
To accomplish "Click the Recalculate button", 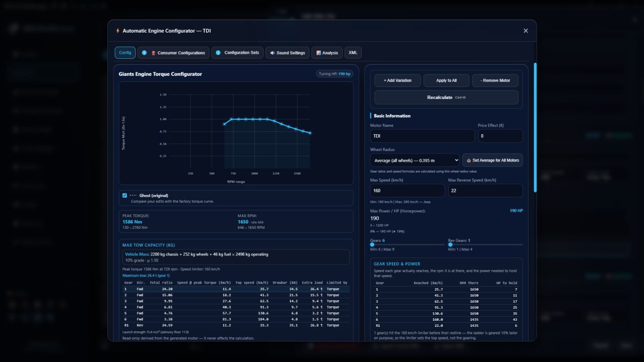I will point(446,98).
